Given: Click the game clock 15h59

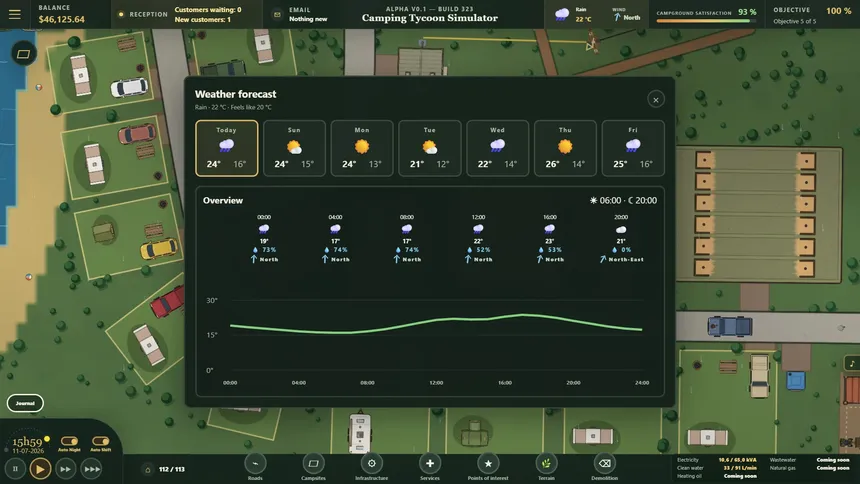Looking at the screenshot, I should pos(27,442).
